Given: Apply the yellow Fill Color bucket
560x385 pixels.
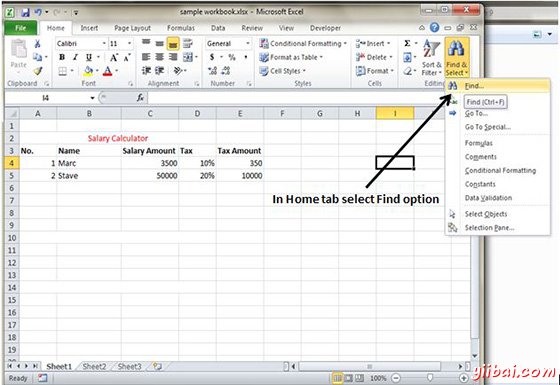Looking at the screenshot, I should 88,71.
